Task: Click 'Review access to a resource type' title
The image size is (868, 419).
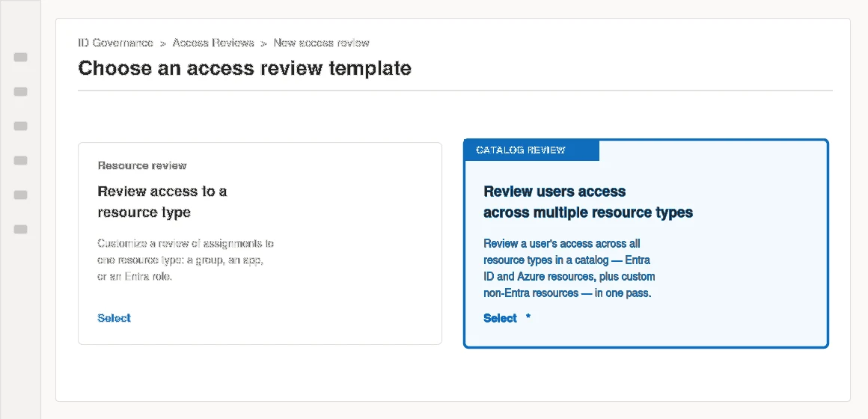Action: click(x=162, y=202)
